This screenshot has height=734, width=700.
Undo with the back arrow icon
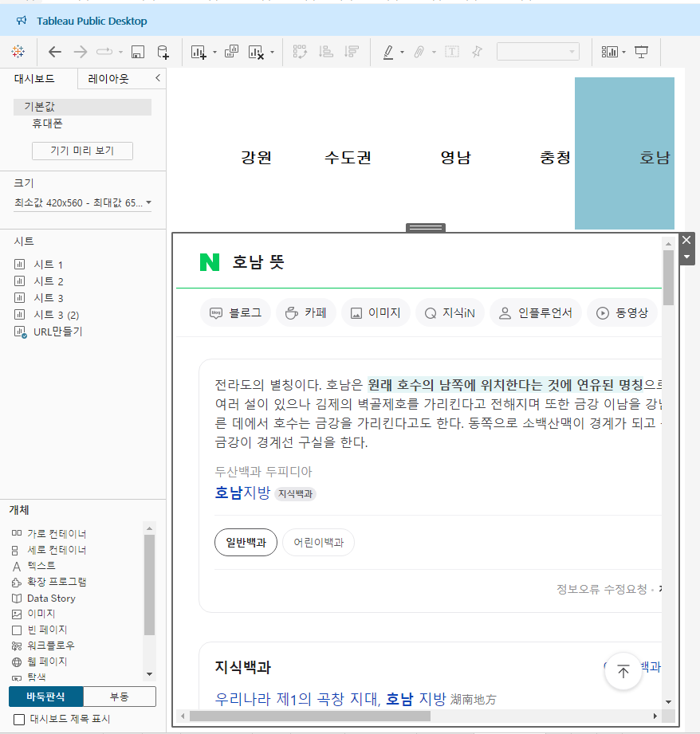click(x=55, y=52)
